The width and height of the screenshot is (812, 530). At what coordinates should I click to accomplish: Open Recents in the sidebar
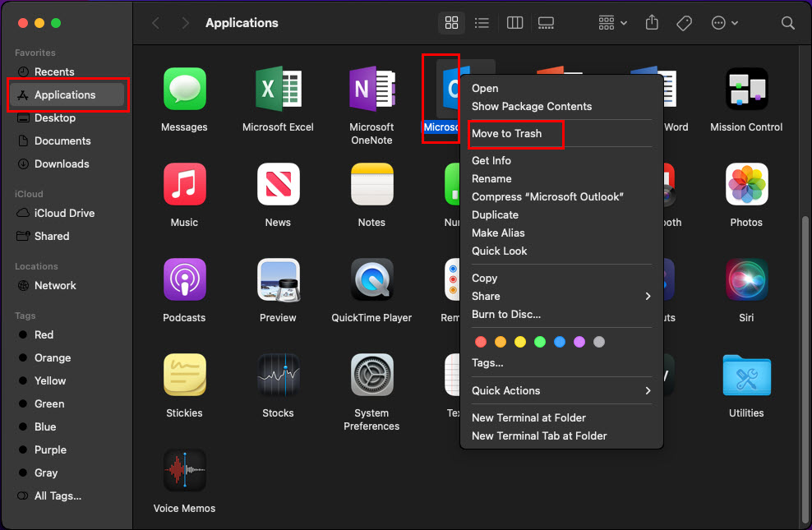click(x=67, y=72)
